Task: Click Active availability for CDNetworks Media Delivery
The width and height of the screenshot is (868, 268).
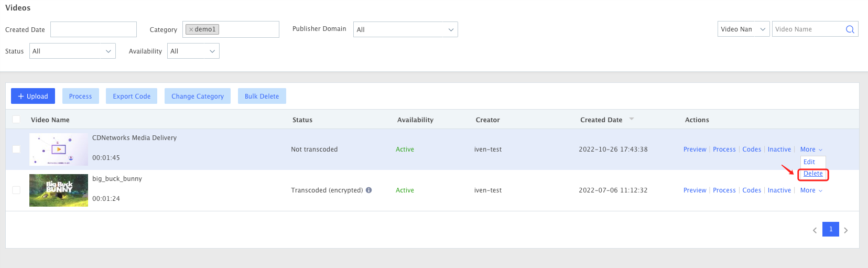Action: 405,149
